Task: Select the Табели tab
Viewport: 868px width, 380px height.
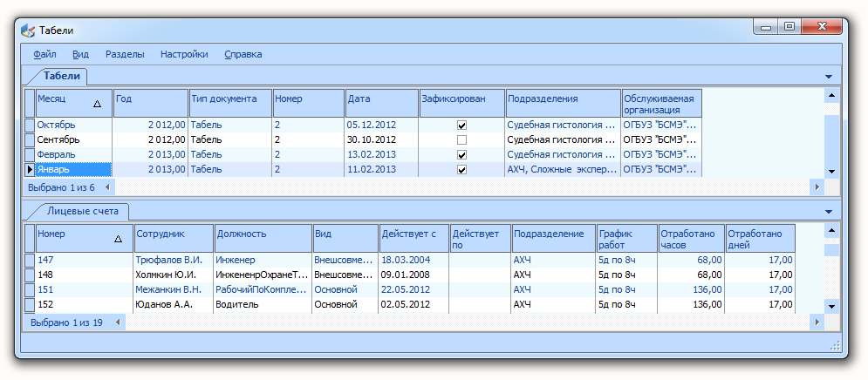Action: 62,76
